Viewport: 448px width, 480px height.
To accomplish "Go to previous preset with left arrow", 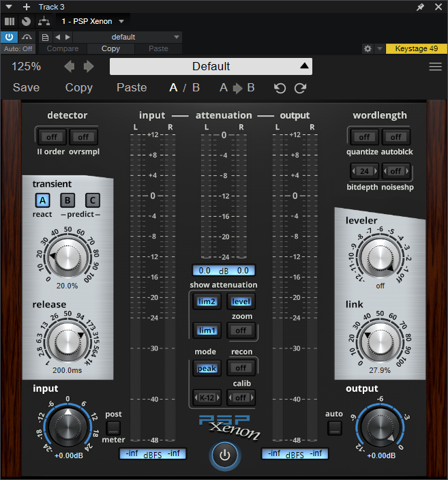I will pyautogui.click(x=69, y=66).
